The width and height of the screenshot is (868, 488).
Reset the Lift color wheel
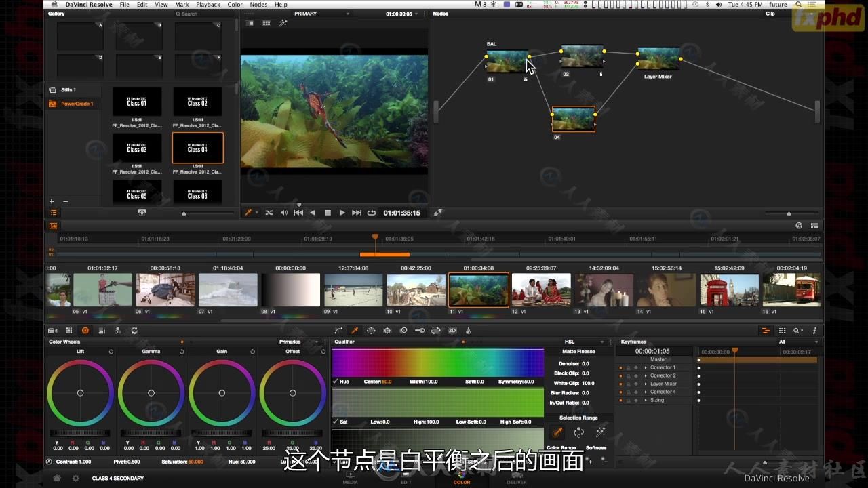[111, 352]
